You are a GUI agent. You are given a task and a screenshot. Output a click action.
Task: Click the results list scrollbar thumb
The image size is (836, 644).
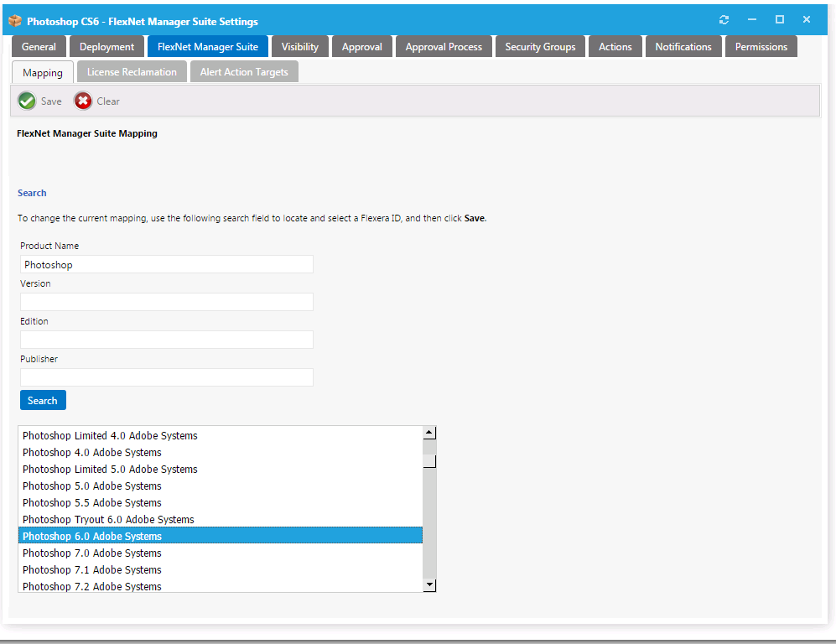429,460
